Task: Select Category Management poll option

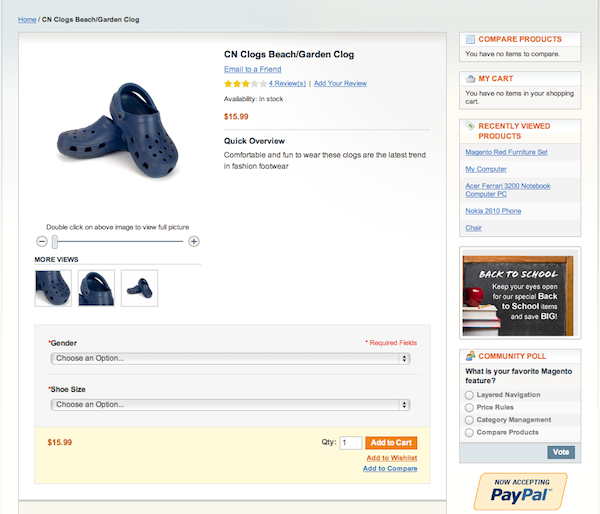Action: point(469,420)
